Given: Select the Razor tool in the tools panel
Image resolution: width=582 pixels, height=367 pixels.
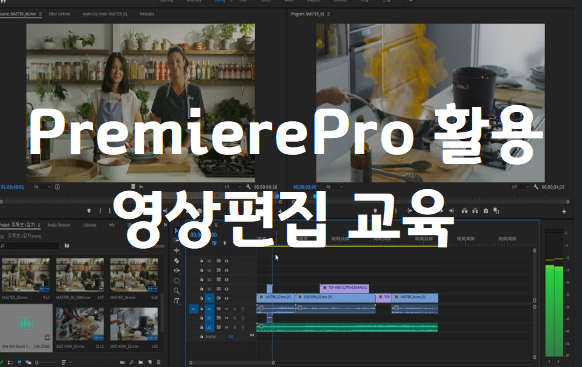Looking at the screenshot, I should click(177, 261).
